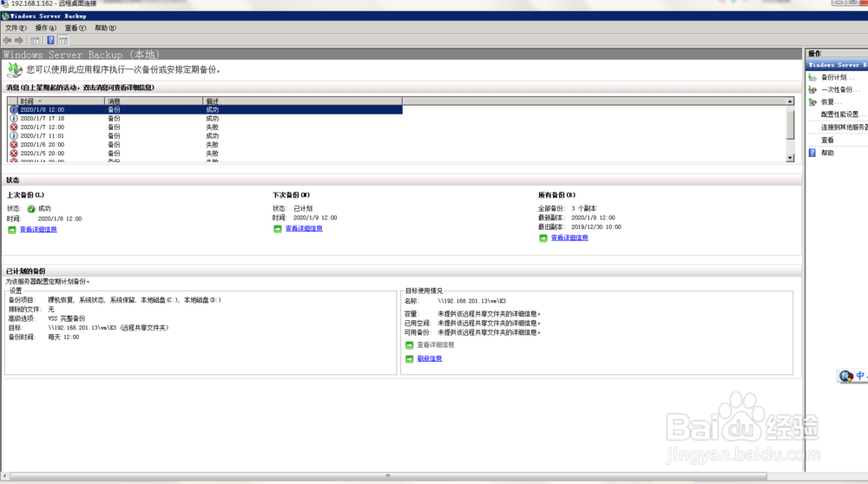Sort messages by 描述 column header

[x=302, y=101]
